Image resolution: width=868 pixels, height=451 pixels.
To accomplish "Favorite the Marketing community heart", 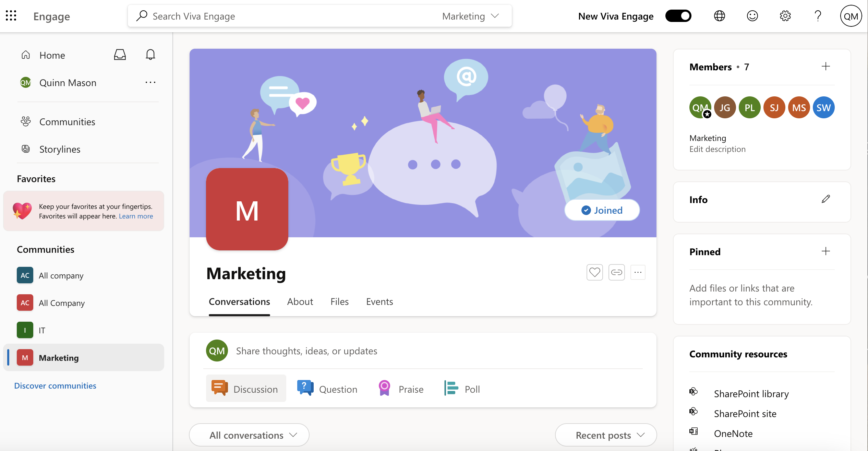I will (594, 272).
